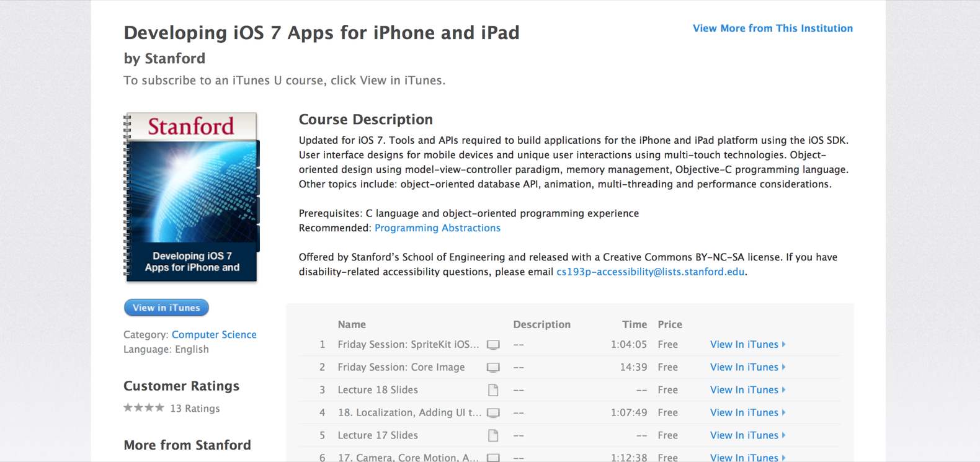980x462 pixels.
Task: Select '17. Camera, Core Motion, A...' title
Action: 408,457
